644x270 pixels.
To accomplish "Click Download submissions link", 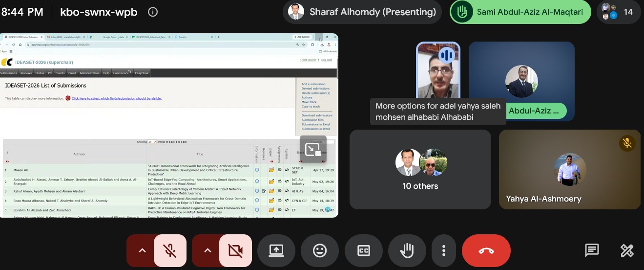I will (x=317, y=115).
